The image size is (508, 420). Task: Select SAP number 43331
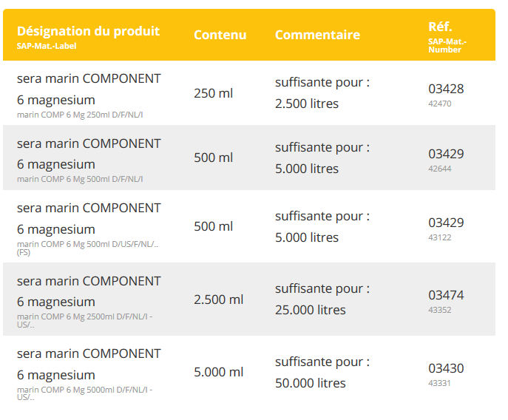(x=439, y=383)
